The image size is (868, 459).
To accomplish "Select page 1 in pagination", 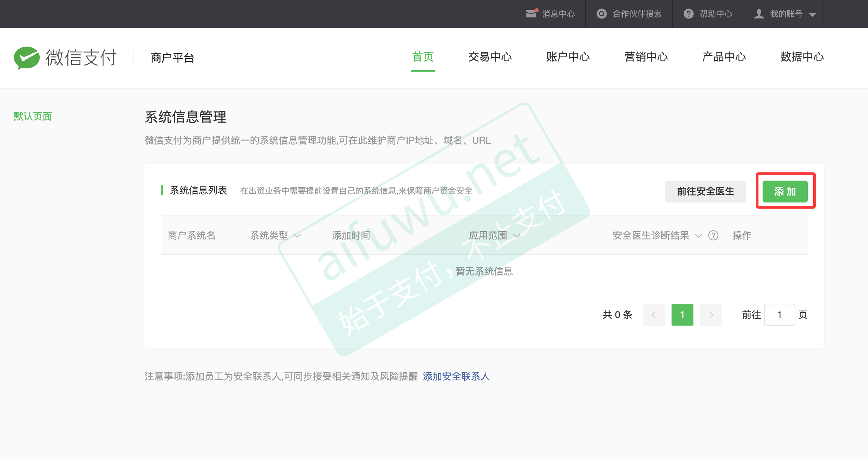I will point(682,315).
